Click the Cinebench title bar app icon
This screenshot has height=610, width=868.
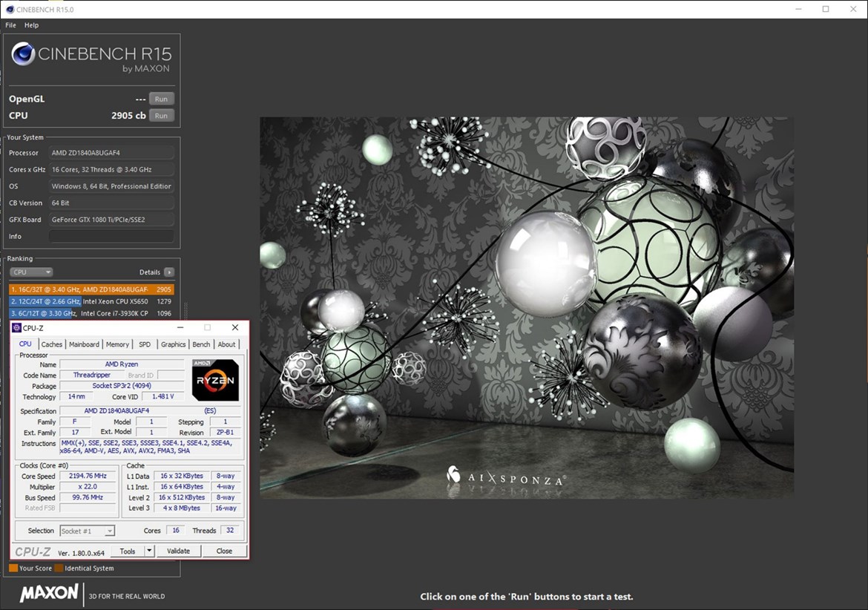click(x=10, y=10)
